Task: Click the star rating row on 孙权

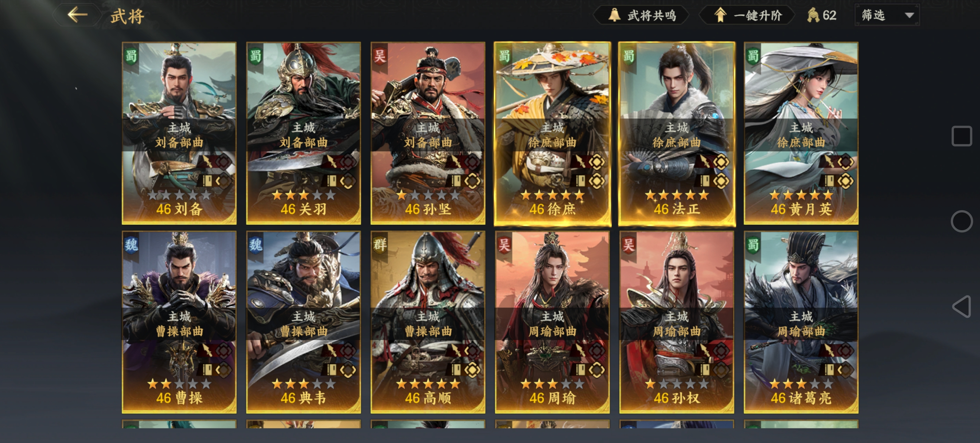Action: 676,384
